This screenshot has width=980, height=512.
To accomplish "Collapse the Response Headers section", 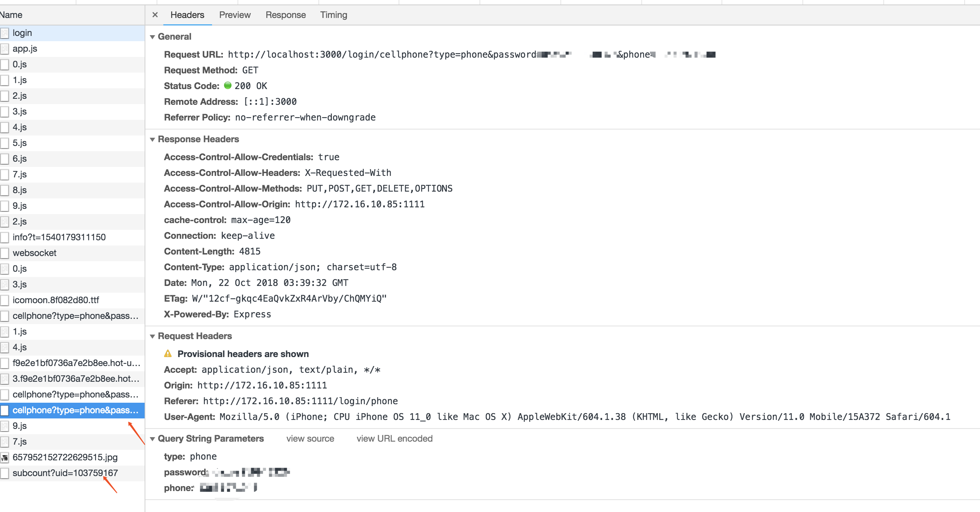I will click(152, 140).
